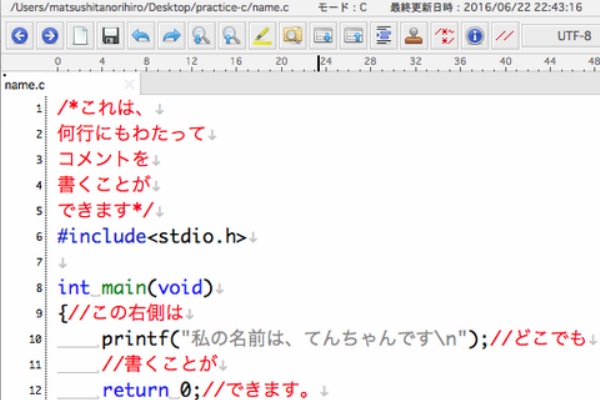Select the yellow highlighter tool
Viewport: 600px width, 400px height.
(x=262, y=36)
